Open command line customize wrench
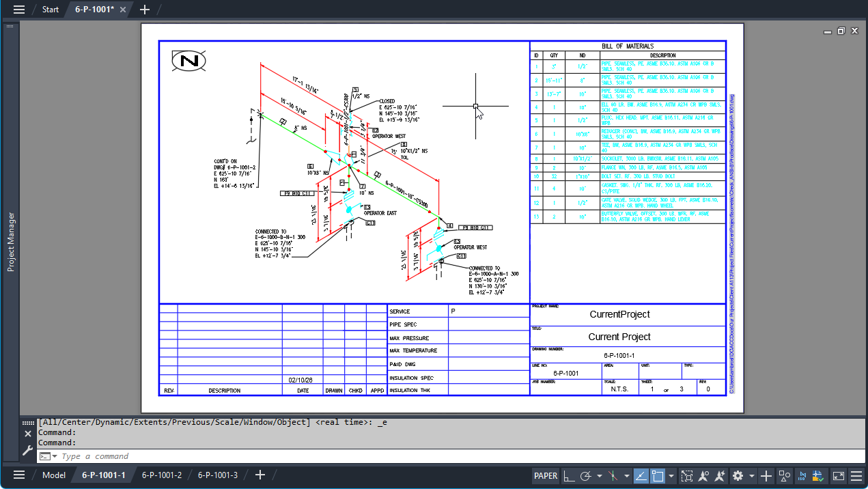This screenshot has height=489, width=868. 28,450
